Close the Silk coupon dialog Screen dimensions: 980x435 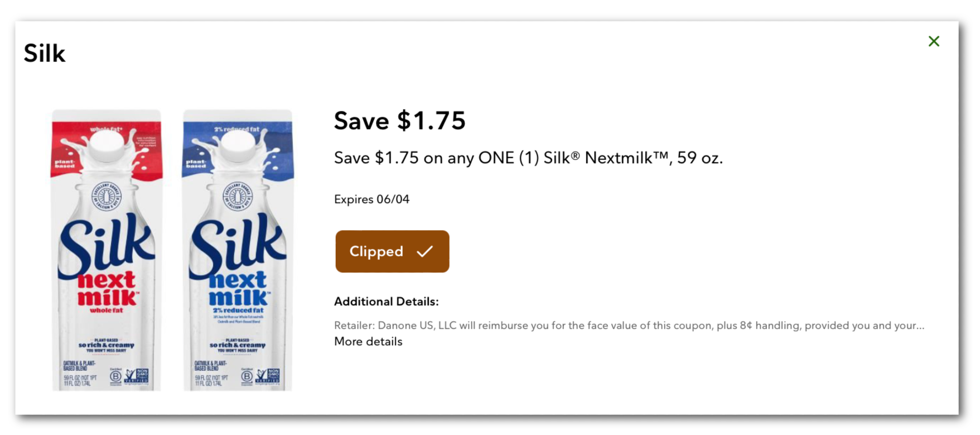tap(934, 41)
